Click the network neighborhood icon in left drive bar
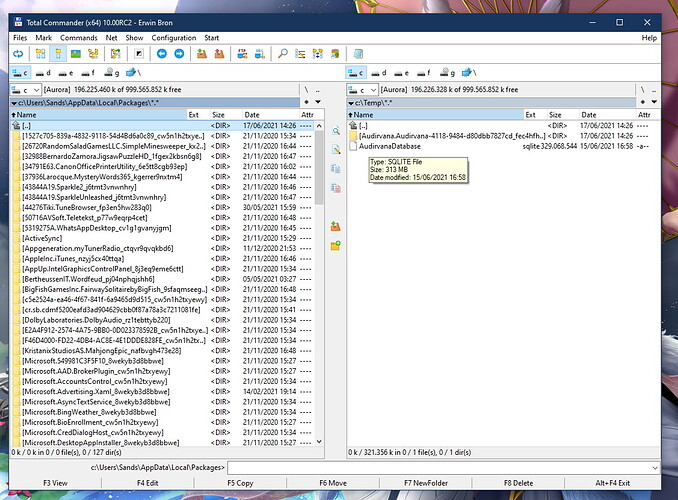 point(133,73)
